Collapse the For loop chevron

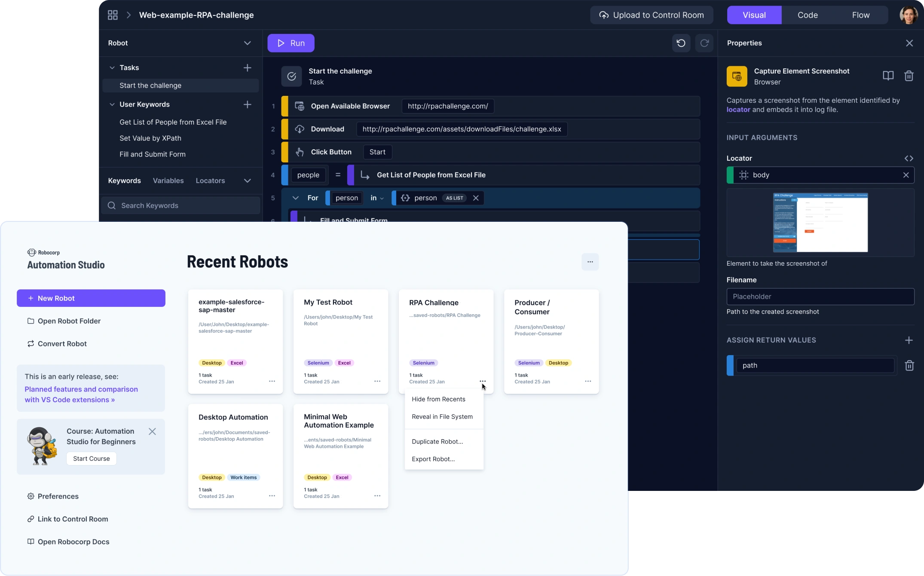click(x=295, y=198)
